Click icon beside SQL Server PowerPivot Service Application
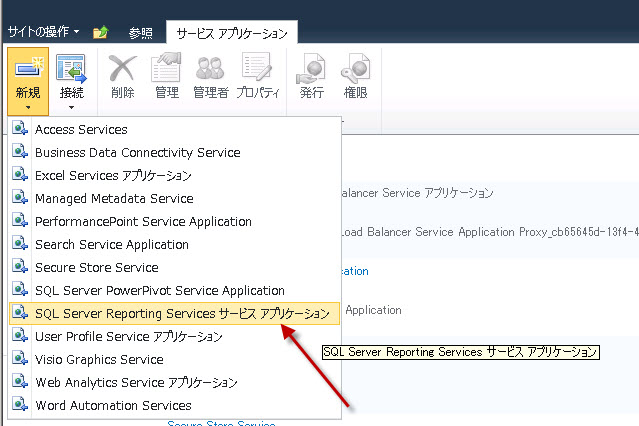The width and height of the screenshot is (639, 426). (20, 289)
